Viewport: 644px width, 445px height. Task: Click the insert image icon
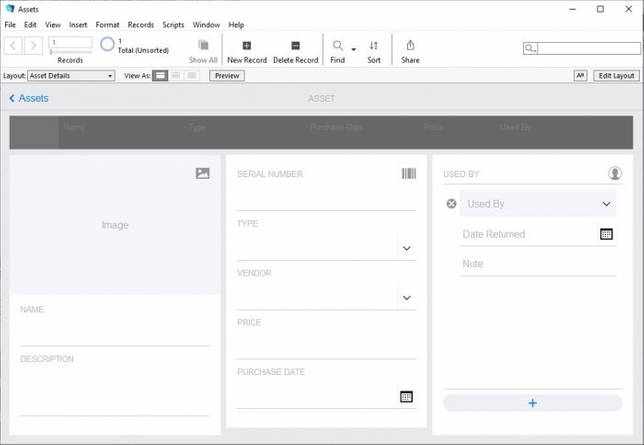tap(202, 173)
